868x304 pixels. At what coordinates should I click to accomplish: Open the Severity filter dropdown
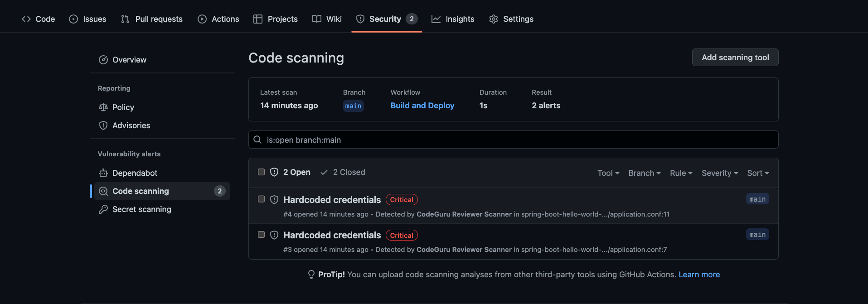click(720, 173)
